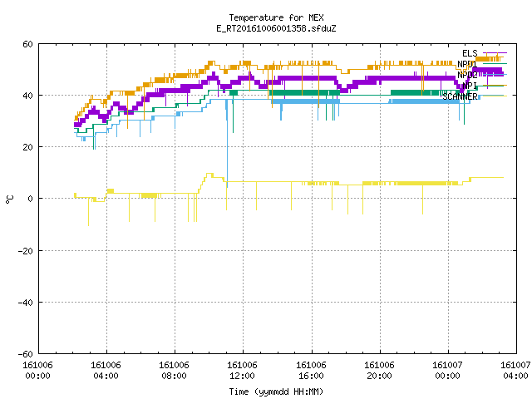Click the x-axis tick '161006 16:00'
The height and width of the screenshot is (399, 532).
[311, 371]
